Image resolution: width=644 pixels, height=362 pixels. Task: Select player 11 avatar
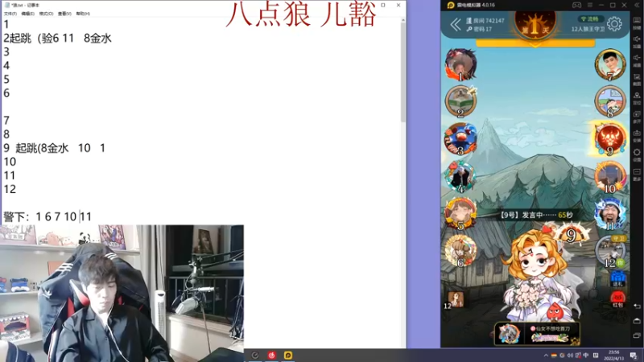610,214
